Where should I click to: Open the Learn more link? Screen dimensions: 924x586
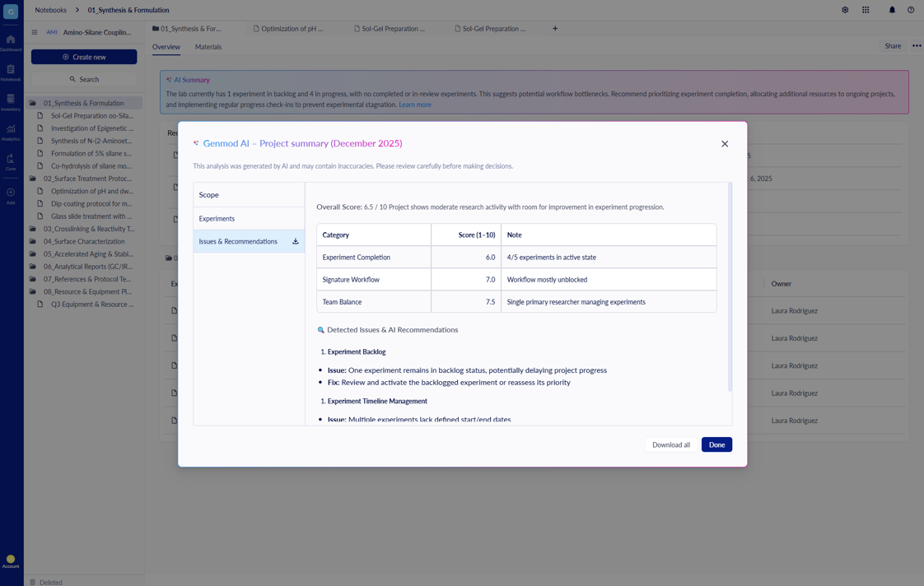point(415,105)
